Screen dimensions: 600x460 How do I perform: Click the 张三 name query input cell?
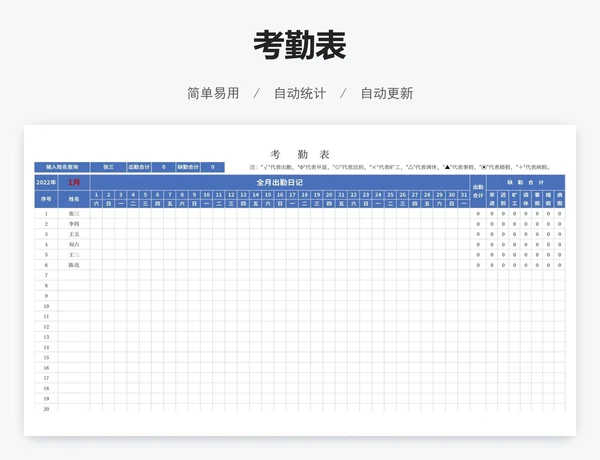coord(108,167)
